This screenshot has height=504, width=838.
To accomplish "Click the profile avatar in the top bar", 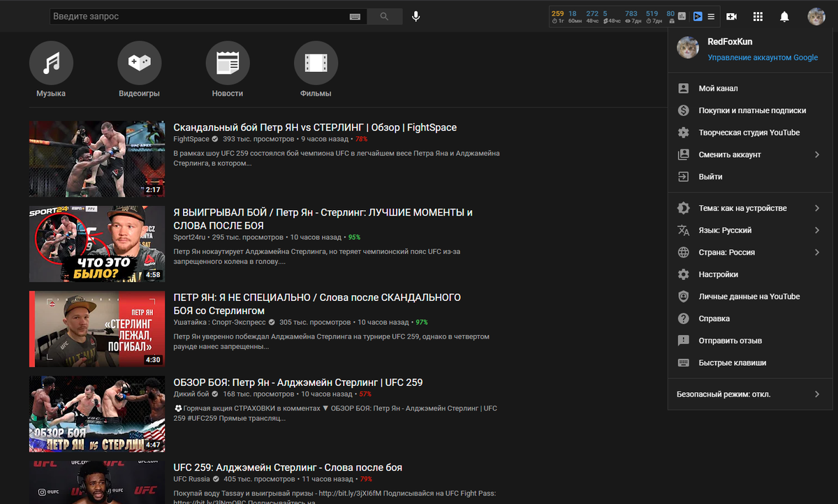I will click(x=816, y=16).
